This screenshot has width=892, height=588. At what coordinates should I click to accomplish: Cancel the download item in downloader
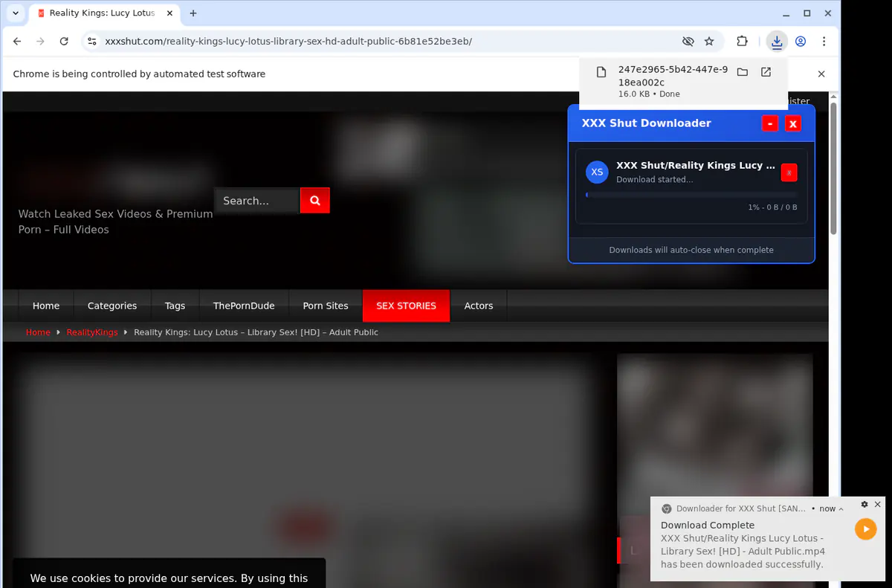(x=789, y=172)
